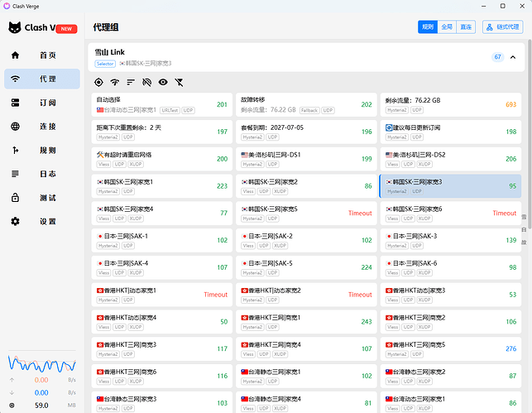Click the Clash Verge cat logo

(x=15, y=27)
